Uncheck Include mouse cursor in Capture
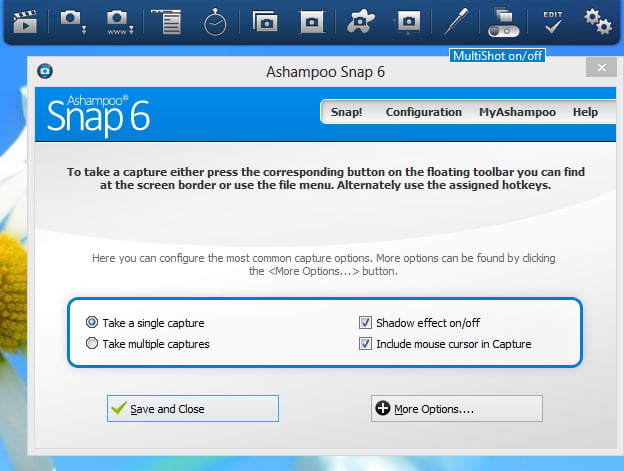 pyautogui.click(x=365, y=343)
